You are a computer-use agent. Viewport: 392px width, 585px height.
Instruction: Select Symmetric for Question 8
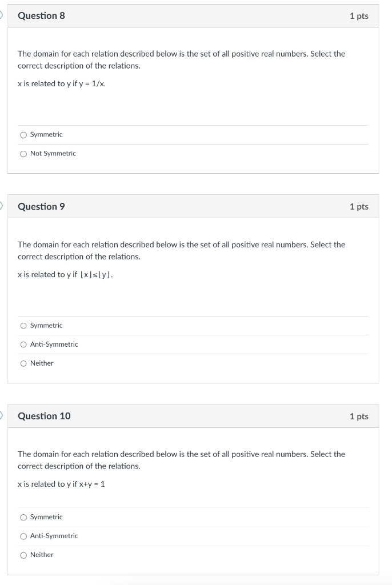(22, 134)
